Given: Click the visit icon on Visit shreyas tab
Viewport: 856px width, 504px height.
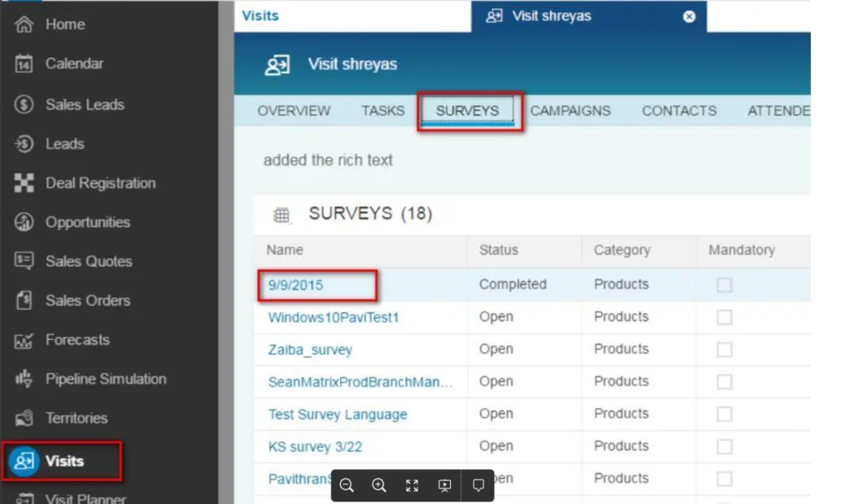Looking at the screenshot, I should (x=494, y=16).
